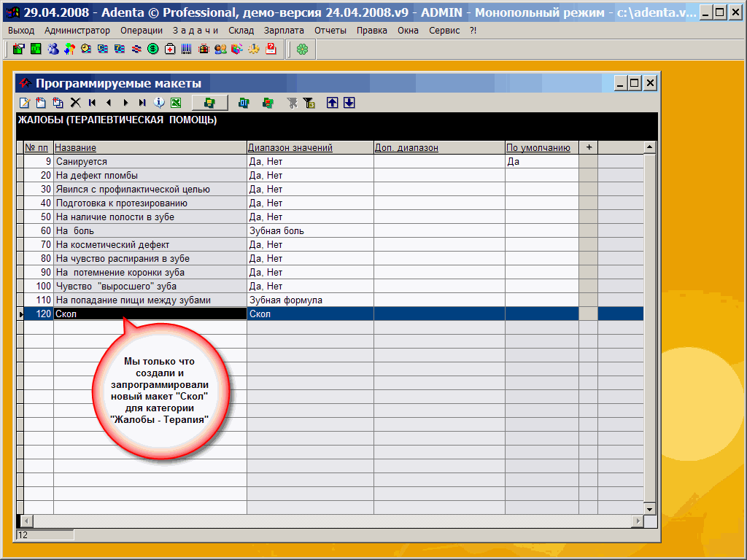Move row up with blue arrow icon
The image size is (747, 560).
coord(333,103)
